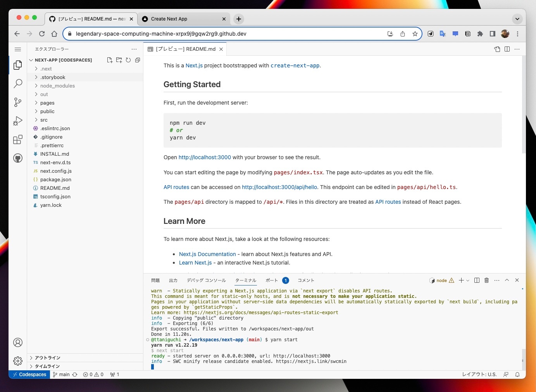Expand the .next folder

click(x=85, y=69)
